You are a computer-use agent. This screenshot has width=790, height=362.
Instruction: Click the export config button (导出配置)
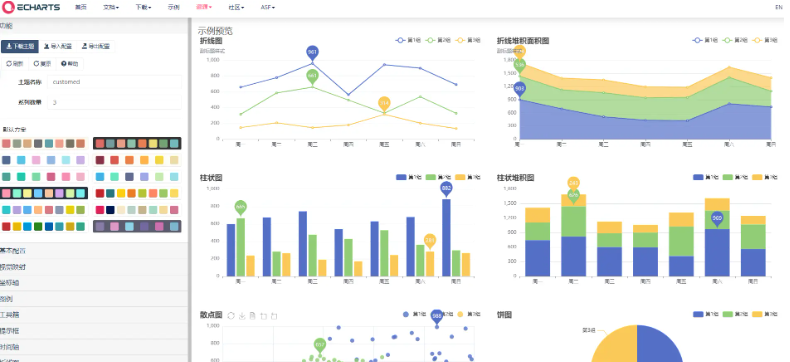(95, 46)
